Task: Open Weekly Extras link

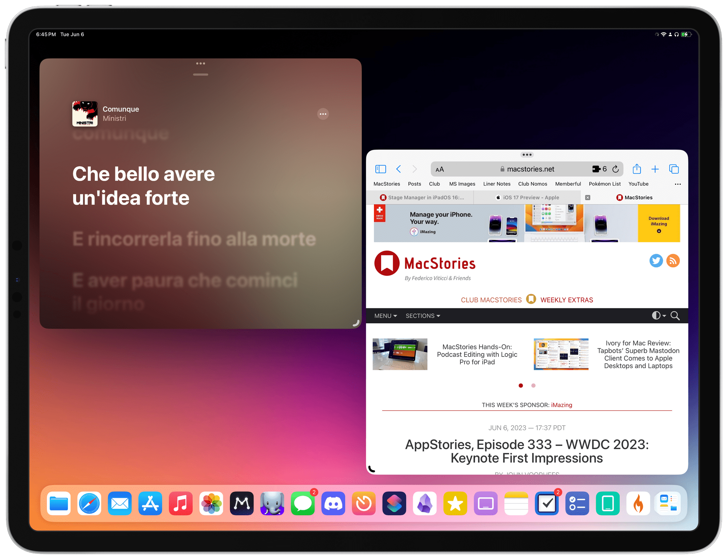Action: tap(567, 300)
